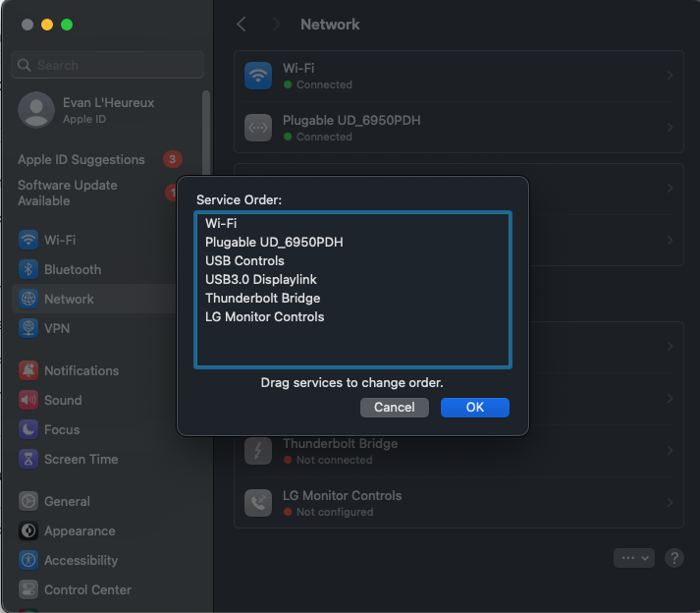This screenshot has height=613, width=700.
Task: Open Sound settings icon
Action: click(28, 400)
